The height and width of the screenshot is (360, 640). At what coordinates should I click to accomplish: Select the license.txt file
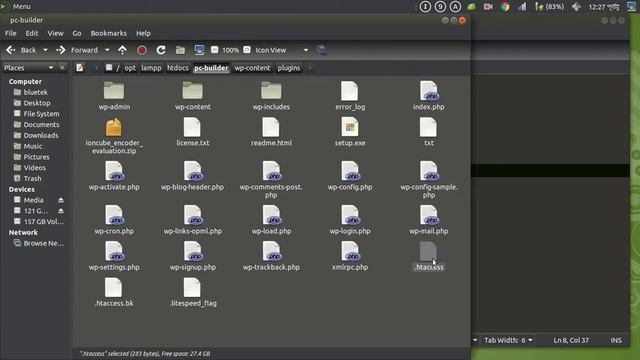192,132
